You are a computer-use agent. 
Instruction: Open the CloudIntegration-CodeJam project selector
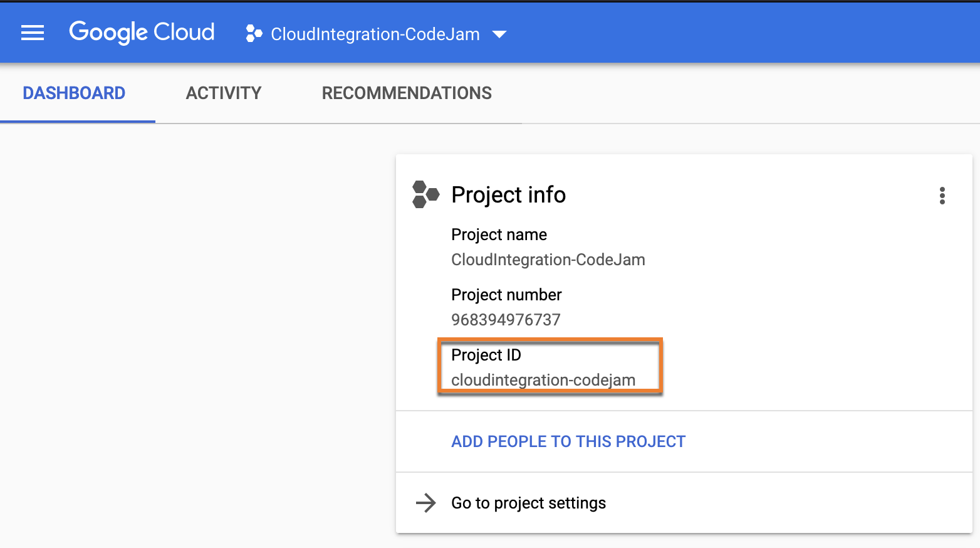pyautogui.click(x=375, y=34)
